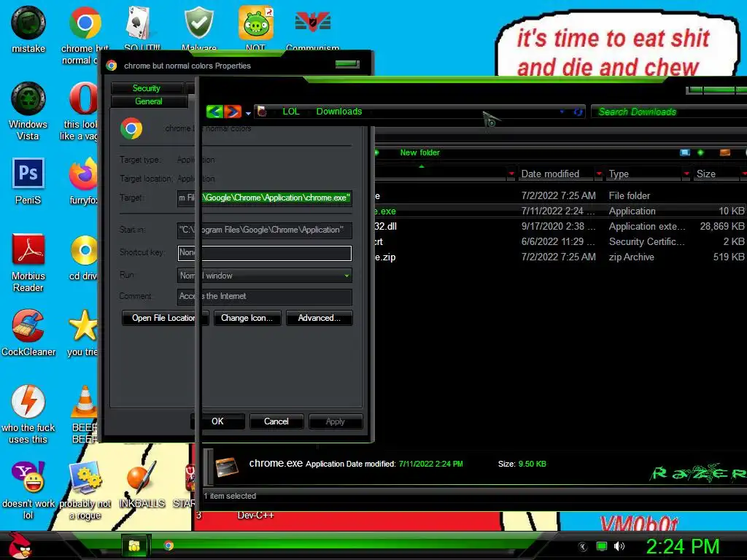Open the Yahoo 'doesn't work lol' icon
This screenshot has width=747, height=560.
click(x=28, y=491)
